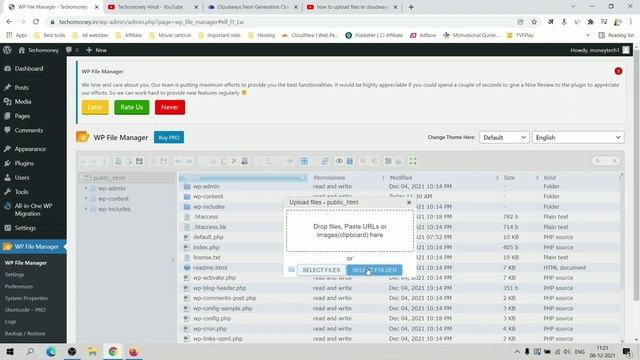The width and height of the screenshot is (640, 360).
Task: Open File Explorer from taskbar
Action: 92,351
